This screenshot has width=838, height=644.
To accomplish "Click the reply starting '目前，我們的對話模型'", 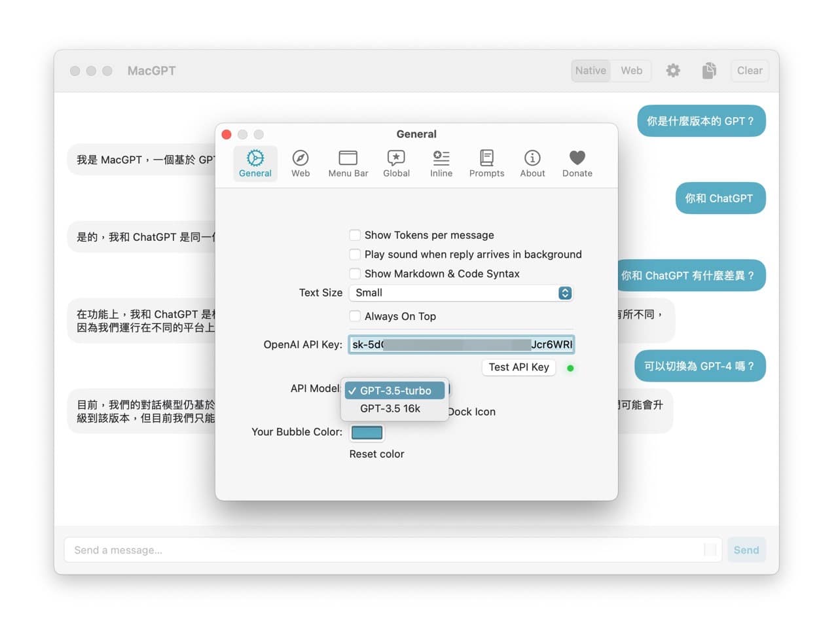I will (x=141, y=411).
